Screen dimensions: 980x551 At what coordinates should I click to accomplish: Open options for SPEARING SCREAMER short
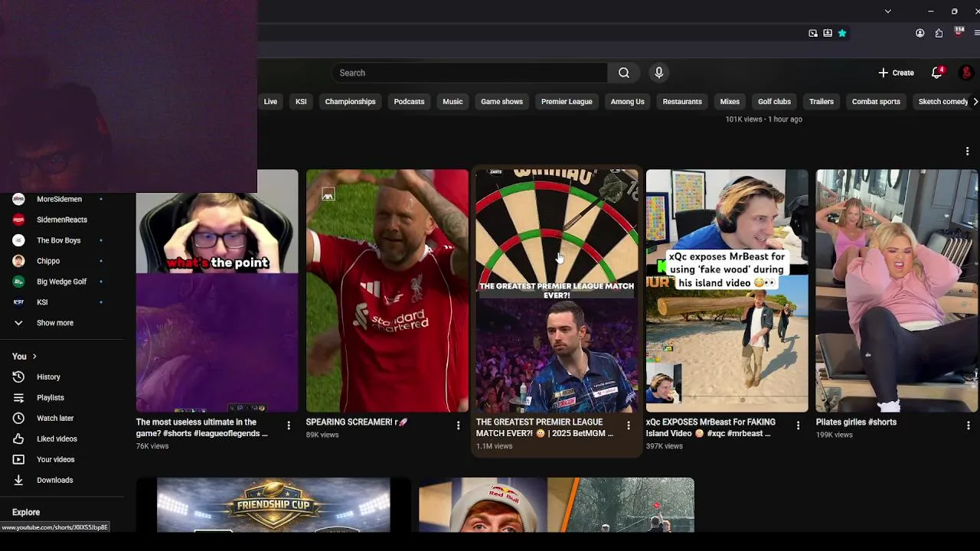coord(459,425)
